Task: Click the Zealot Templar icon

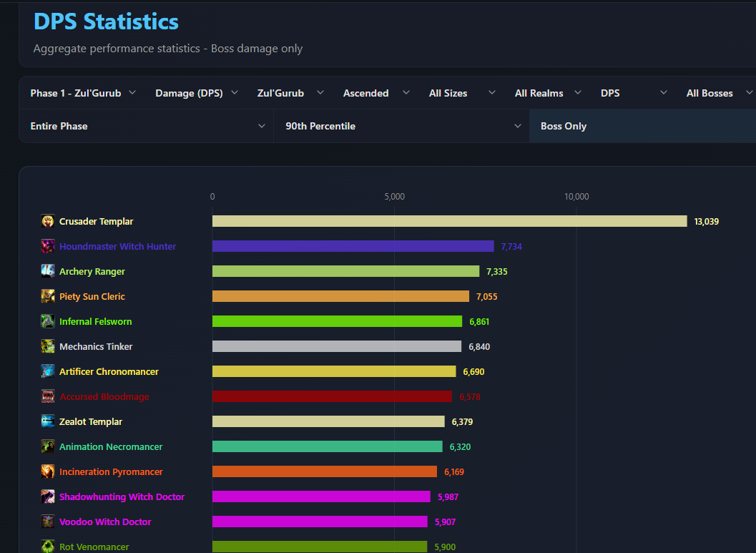Action: point(48,421)
